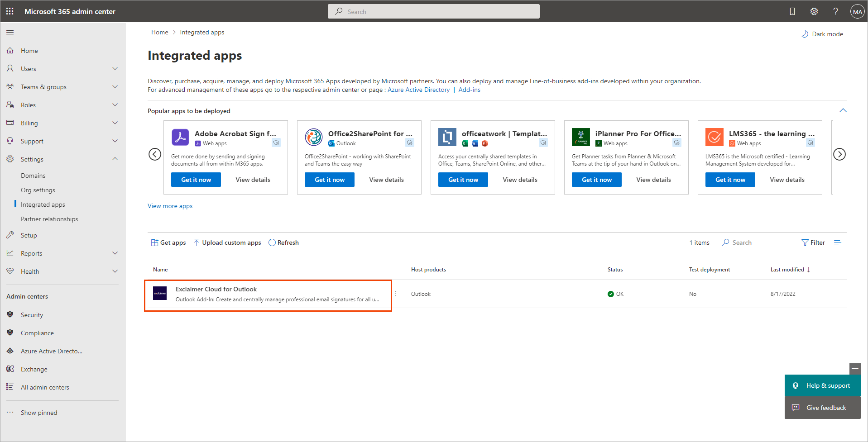
Task: Open All admin centers
Action: point(45,387)
